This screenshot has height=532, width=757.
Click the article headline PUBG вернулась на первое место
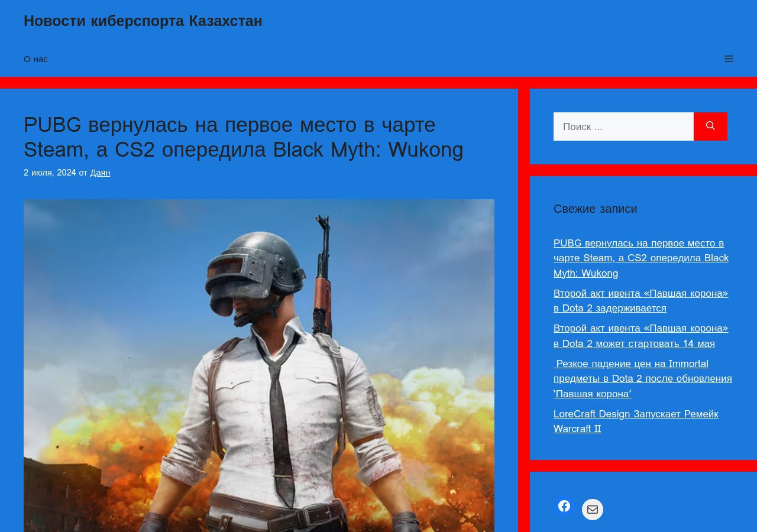[244, 137]
